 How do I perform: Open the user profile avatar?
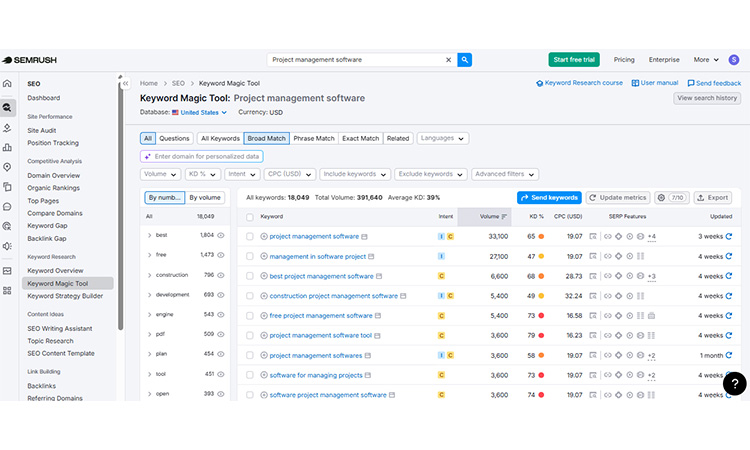pos(734,60)
